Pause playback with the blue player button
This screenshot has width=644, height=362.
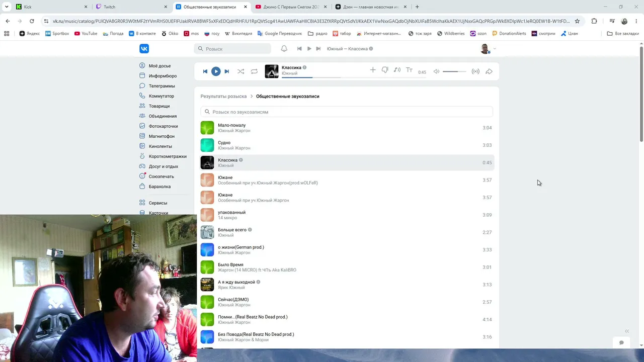click(x=216, y=71)
